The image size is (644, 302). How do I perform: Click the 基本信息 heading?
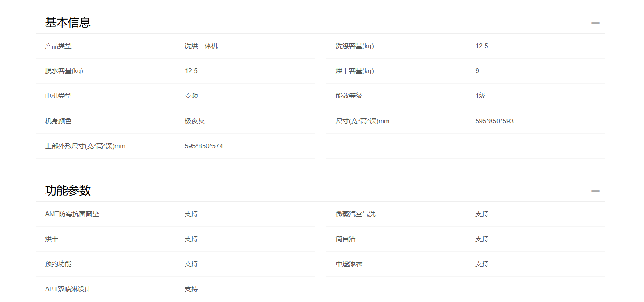pyautogui.click(x=68, y=22)
